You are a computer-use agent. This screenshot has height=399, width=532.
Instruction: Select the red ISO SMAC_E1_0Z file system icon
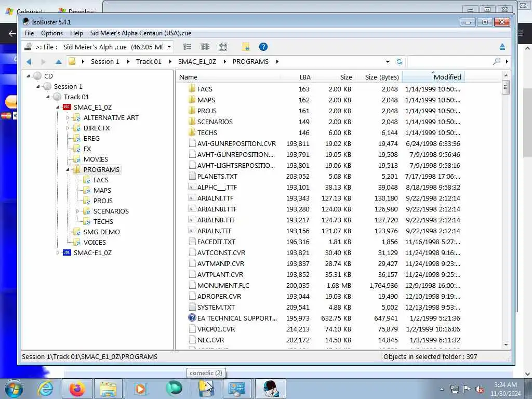coord(67,107)
